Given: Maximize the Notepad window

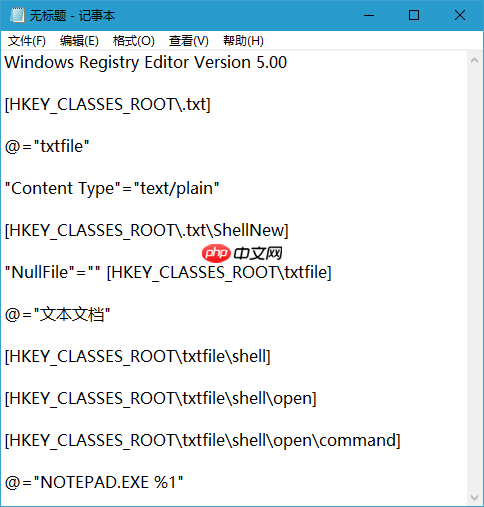Looking at the screenshot, I should point(414,15).
